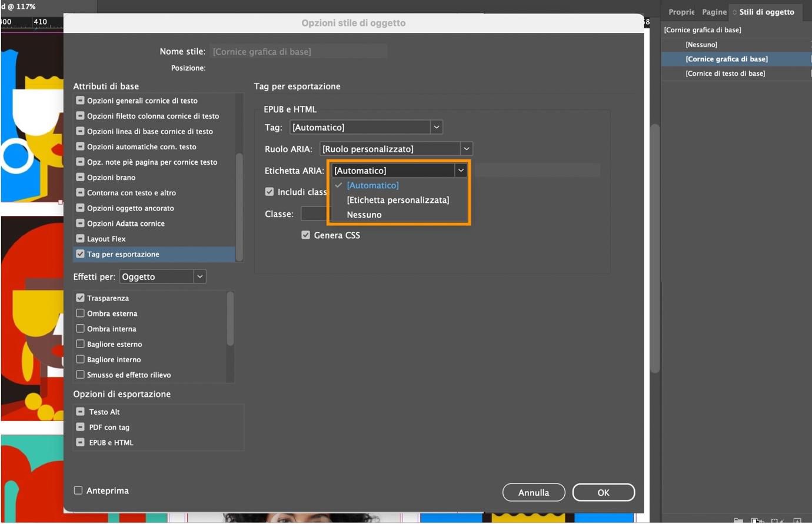Image resolution: width=812 pixels, height=524 pixels.
Task: Toggle Opzioni brano attribute box
Action: coord(80,177)
